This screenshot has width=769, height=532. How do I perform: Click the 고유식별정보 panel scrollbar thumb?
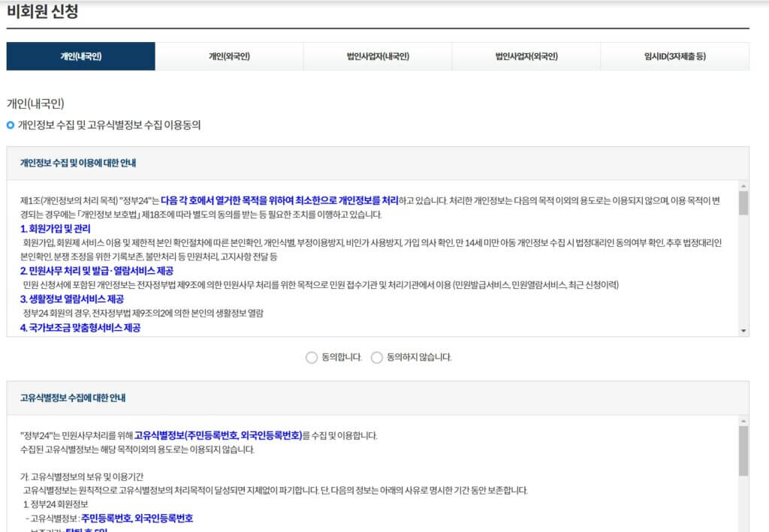[x=743, y=451]
